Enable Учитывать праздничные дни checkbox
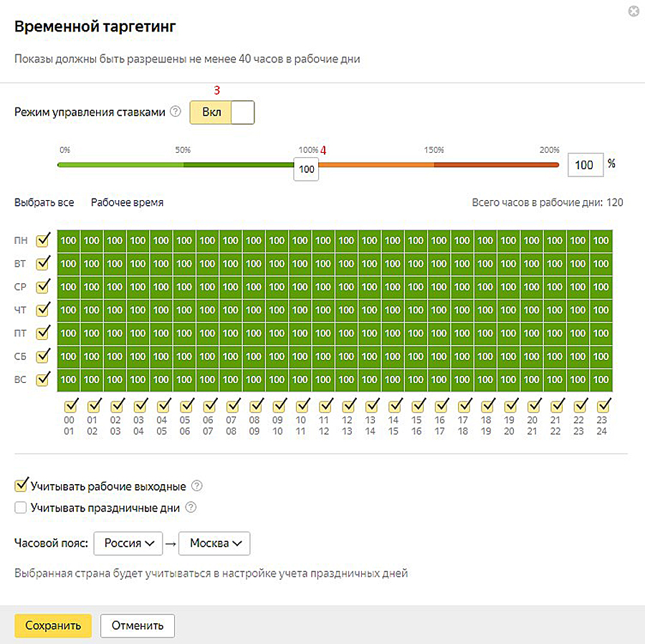 (x=21, y=508)
